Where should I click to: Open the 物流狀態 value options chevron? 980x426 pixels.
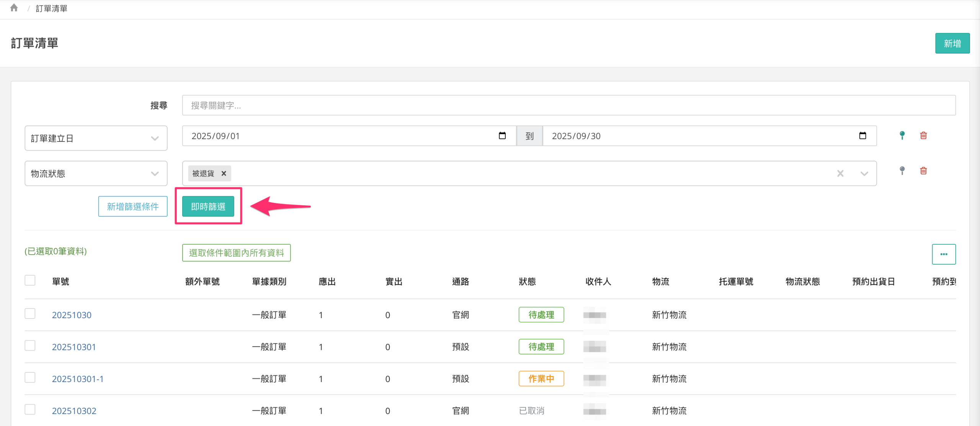(864, 174)
